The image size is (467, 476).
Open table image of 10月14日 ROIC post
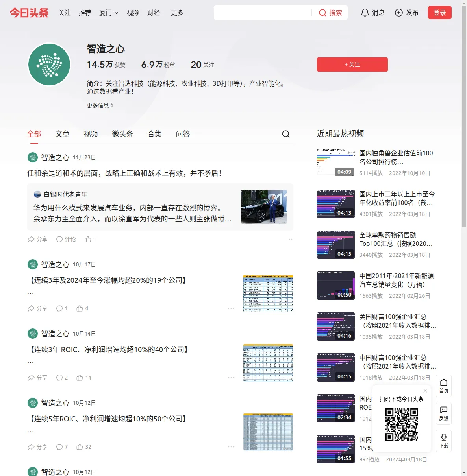coord(268,363)
